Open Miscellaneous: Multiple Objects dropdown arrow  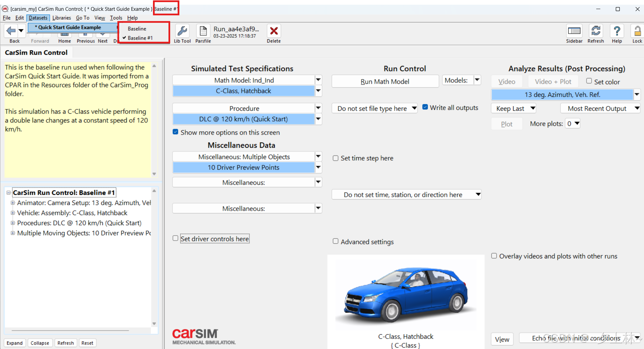pyautogui.click(x=318, y=157)
